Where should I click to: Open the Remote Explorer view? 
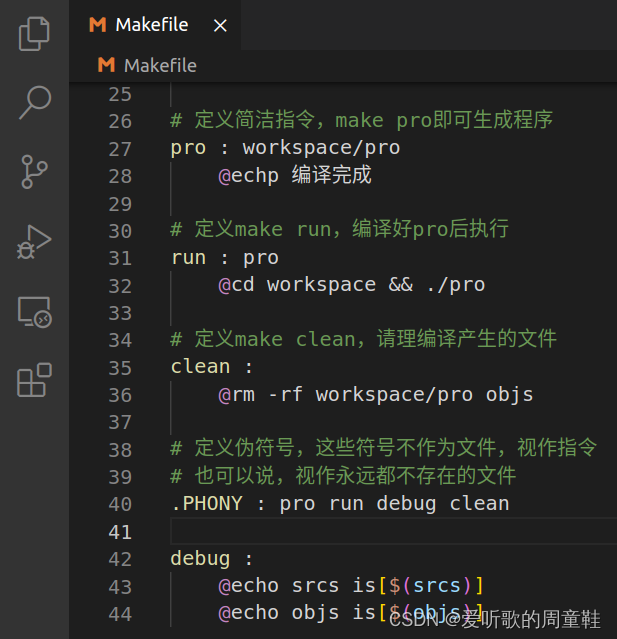pos(35,312)
